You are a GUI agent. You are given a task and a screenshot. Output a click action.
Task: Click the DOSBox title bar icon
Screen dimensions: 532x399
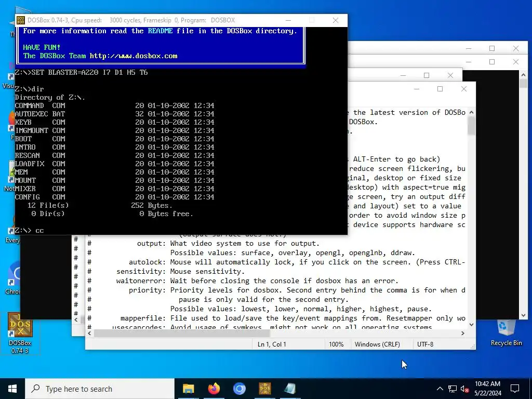pos(21,20)
